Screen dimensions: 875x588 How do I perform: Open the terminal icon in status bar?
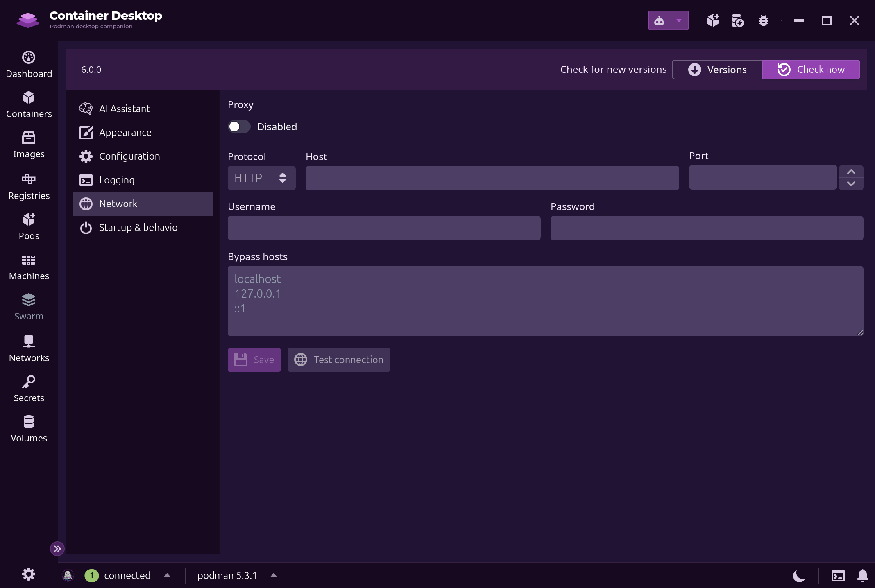click(x=838, y=576)
